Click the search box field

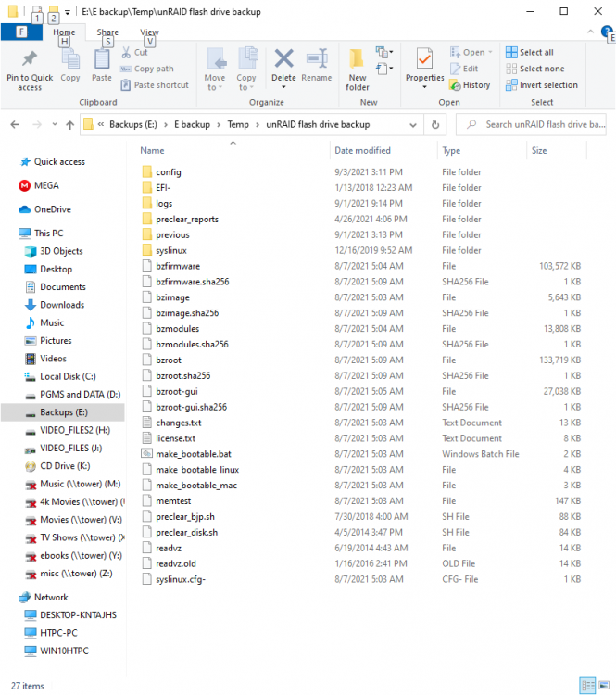531,124
